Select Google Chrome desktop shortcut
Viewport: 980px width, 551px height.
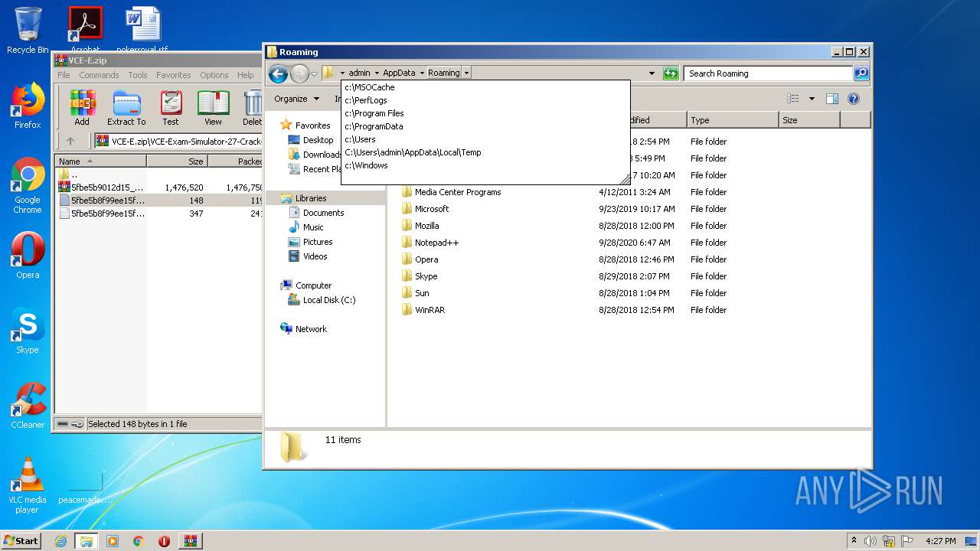28,186
